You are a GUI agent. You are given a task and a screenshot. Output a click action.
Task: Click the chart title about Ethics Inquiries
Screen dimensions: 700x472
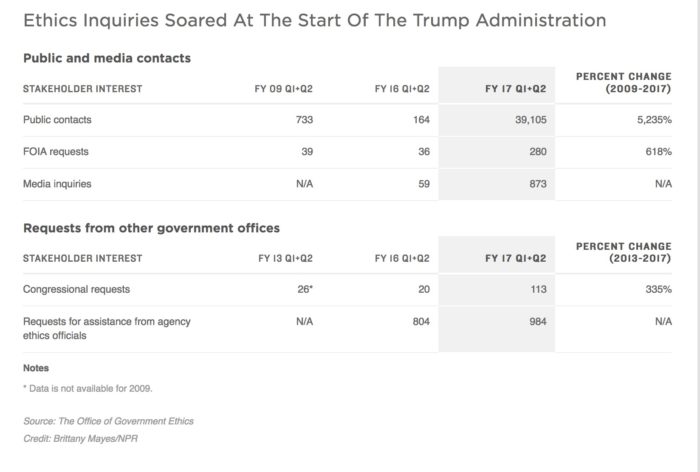(x=313, y=20)
